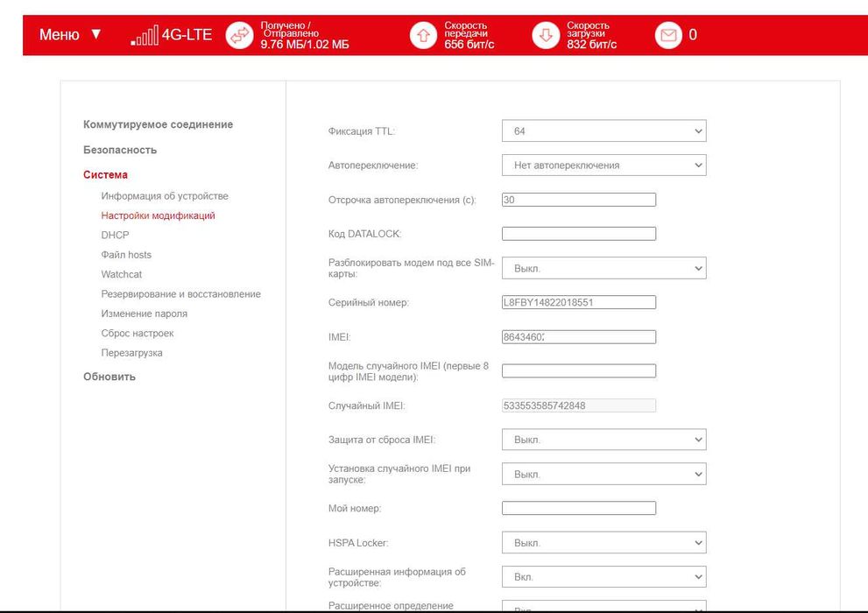Click the download speed arrow icon
Viewport: 868px width, 613px height.
coord(546,35)
